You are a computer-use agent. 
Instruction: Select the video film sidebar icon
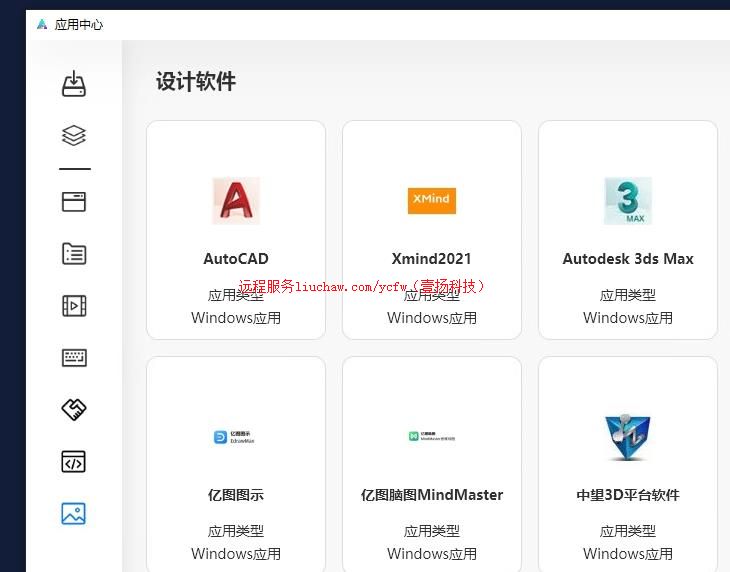(x=74, y=306)
